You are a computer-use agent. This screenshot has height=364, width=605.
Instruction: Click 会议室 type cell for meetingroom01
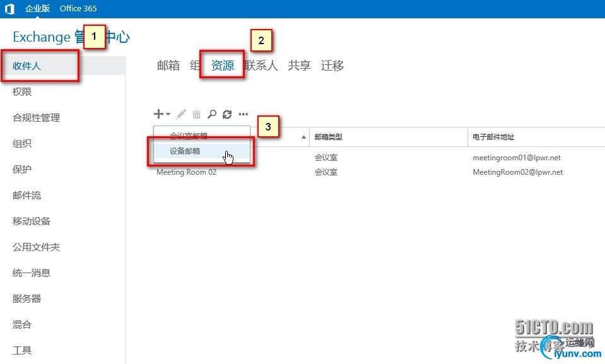326,158
